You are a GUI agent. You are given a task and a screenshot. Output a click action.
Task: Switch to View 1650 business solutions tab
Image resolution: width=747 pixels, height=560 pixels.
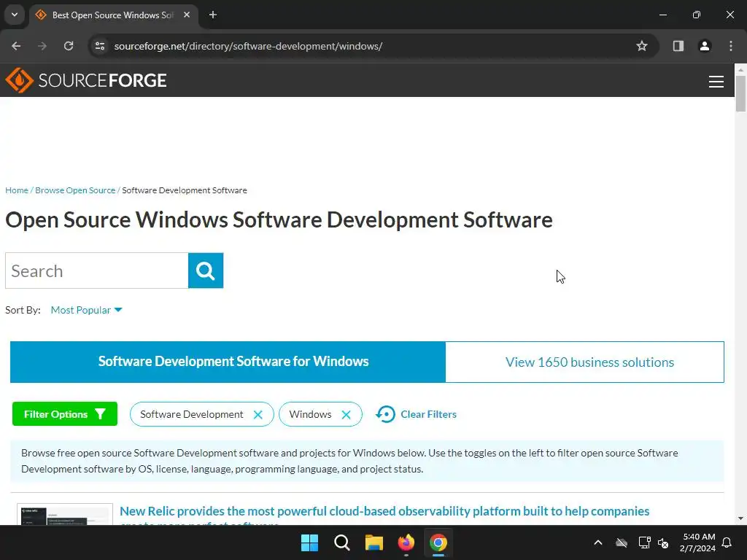584,362
